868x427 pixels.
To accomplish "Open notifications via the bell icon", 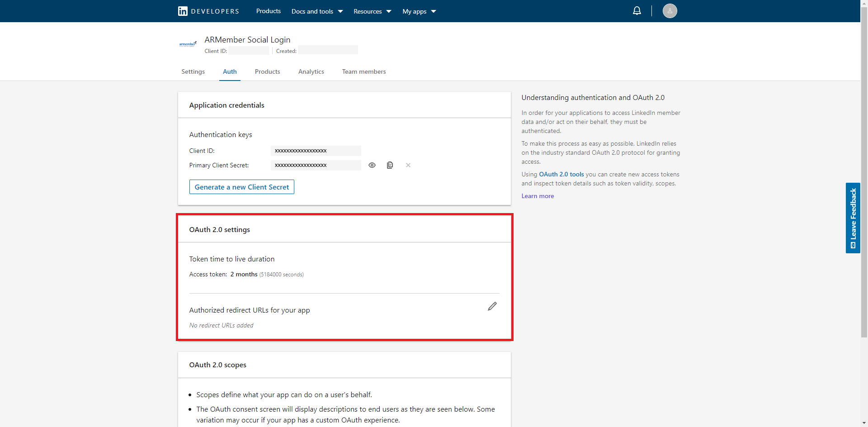I will pos(637,10).
